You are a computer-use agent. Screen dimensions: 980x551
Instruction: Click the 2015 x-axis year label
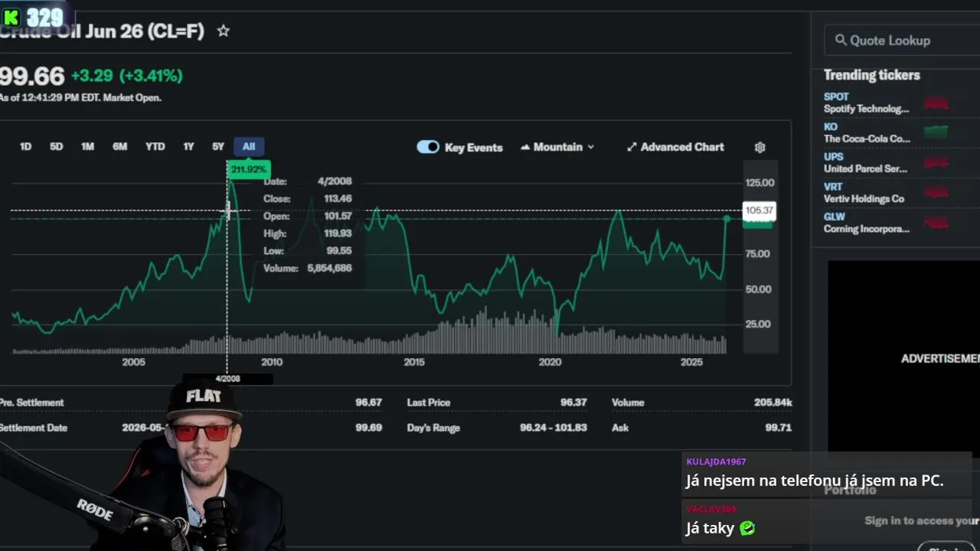pos(414,362)
